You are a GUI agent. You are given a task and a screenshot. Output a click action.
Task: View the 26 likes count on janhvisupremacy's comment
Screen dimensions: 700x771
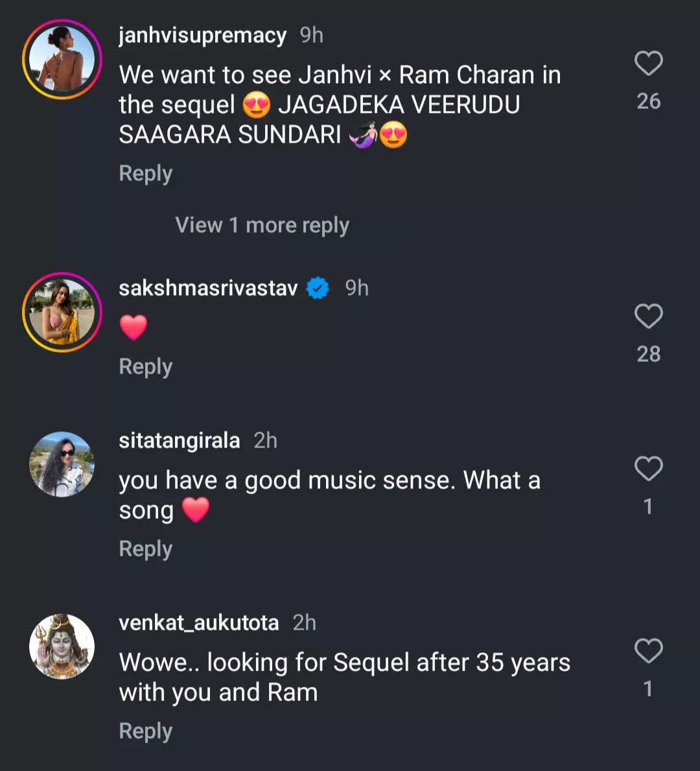point(648,101)
